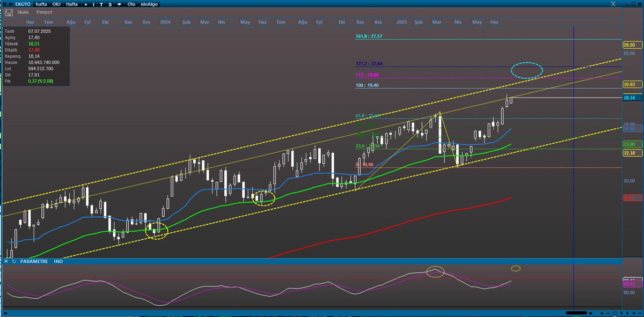Image resolution: width=644 pixels, height=317 pixels.
Task: Click the pin icon at top right
Action: click(613, 4)
